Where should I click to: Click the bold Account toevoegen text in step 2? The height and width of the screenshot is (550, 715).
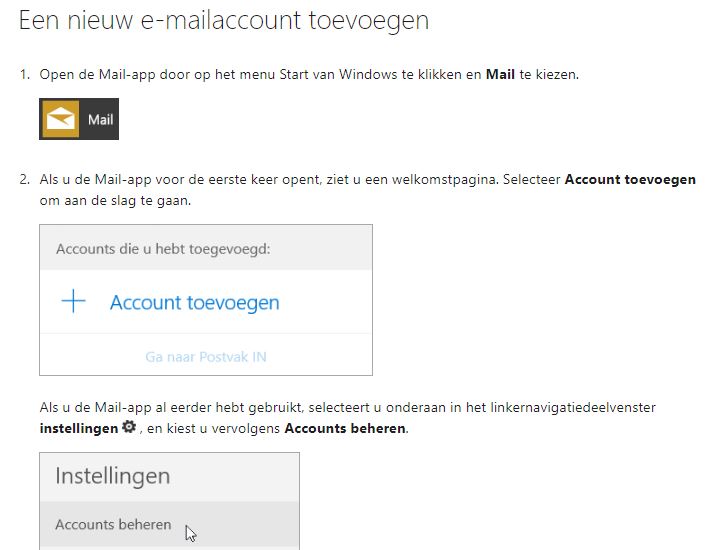click(630, 179)
